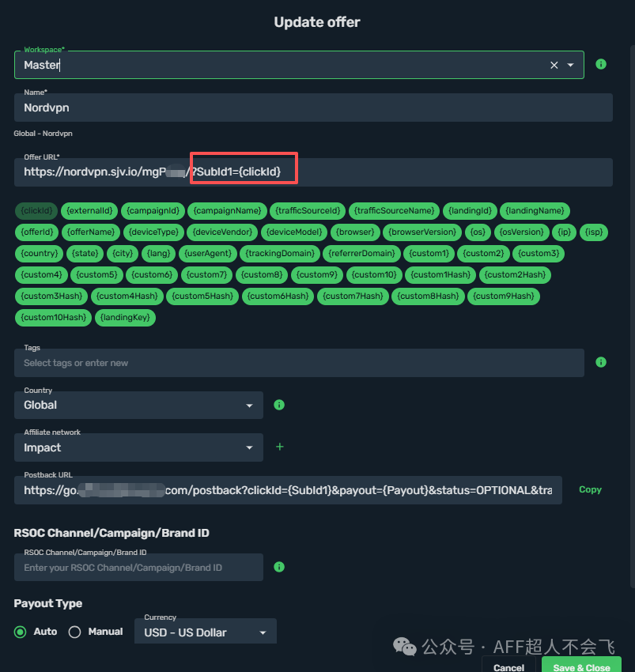The height and width of the screenshot is (672, 635).
Task: Insert {landingName} token
Action: 535,211
